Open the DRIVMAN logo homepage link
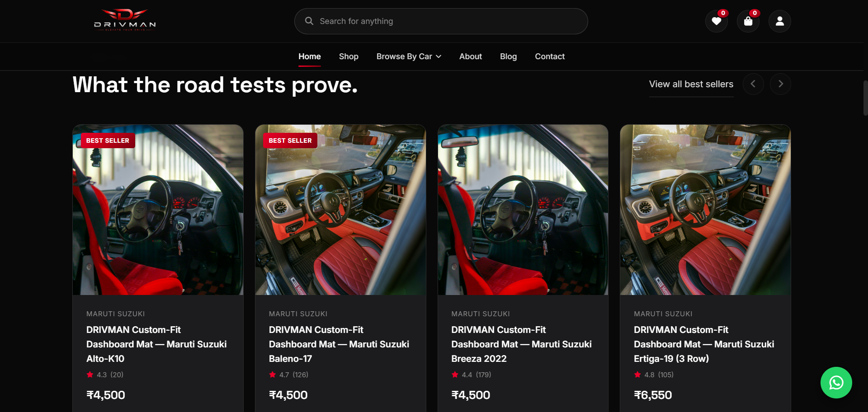The height and width of the screenshot is (412, 868). point(125,20)
